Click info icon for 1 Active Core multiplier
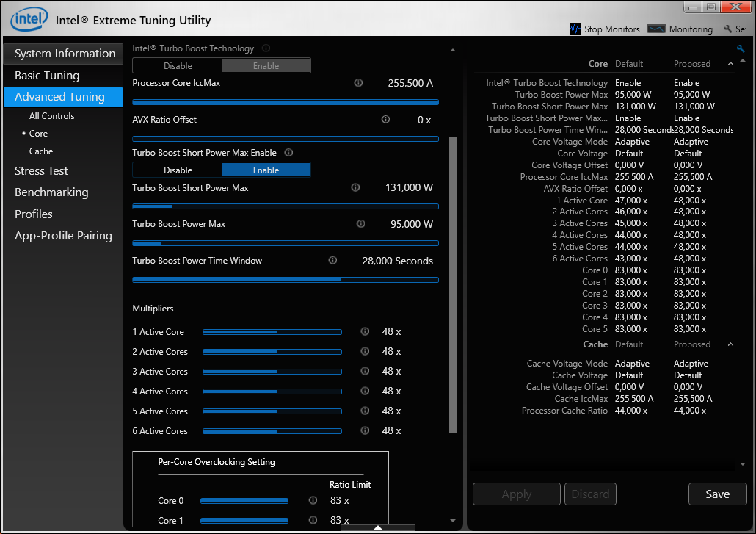The image size is (756, 534). 365,331
